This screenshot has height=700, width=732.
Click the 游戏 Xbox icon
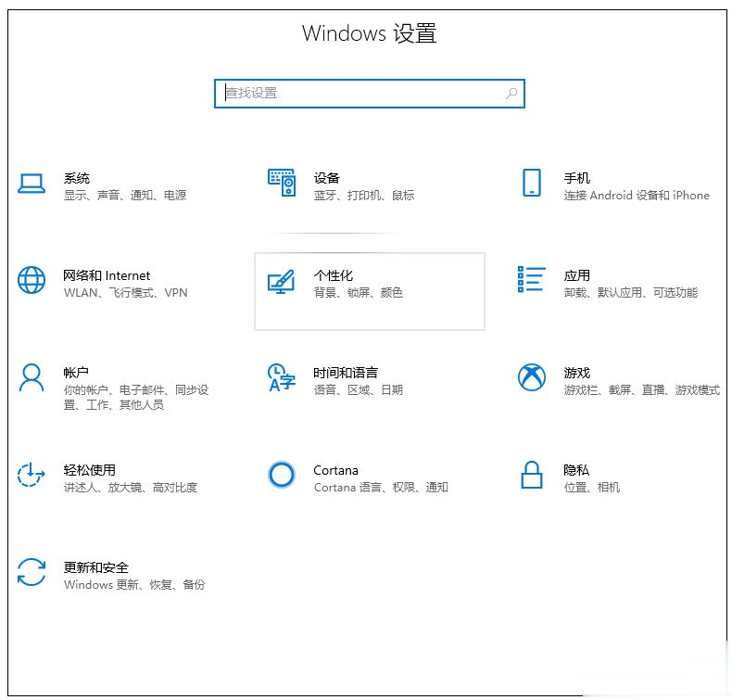[532, 377]
